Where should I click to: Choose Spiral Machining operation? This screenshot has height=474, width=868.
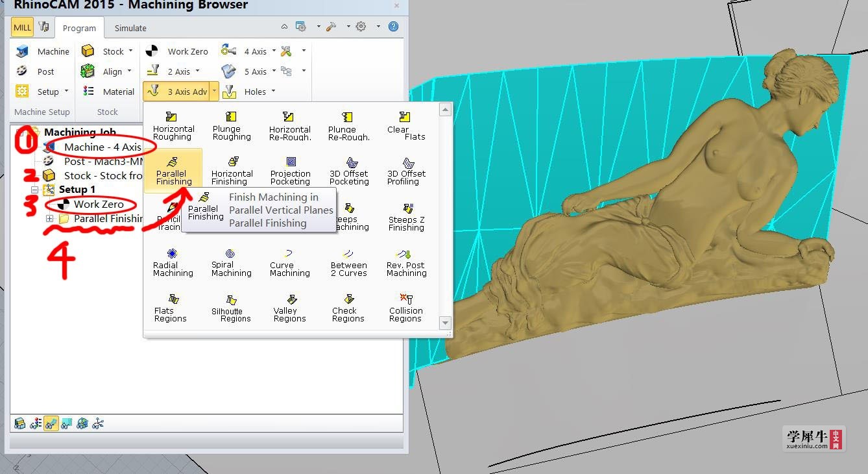[x=231, y=262]
